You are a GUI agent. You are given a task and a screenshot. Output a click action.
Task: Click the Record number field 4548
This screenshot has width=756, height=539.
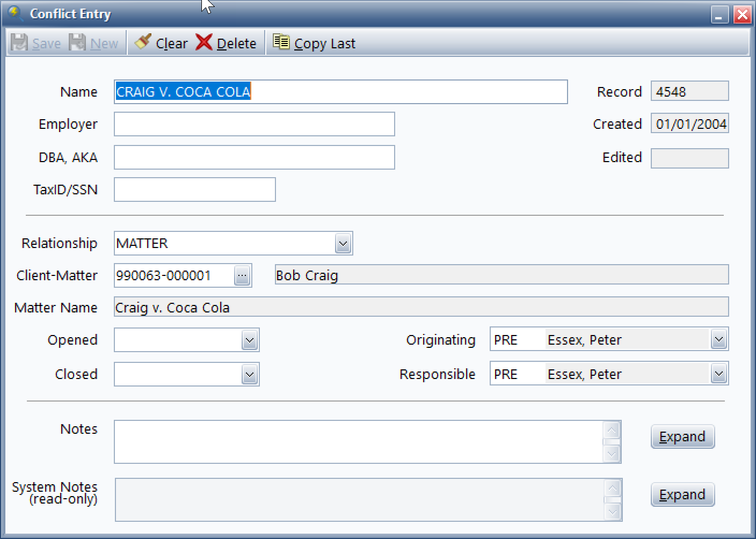(689, 91)
